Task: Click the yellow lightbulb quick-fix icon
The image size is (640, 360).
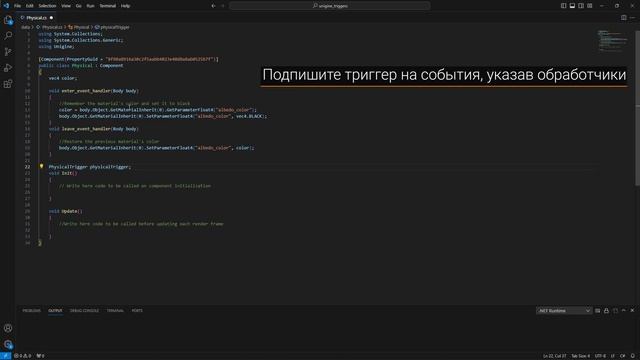Action: click(41, 167)
